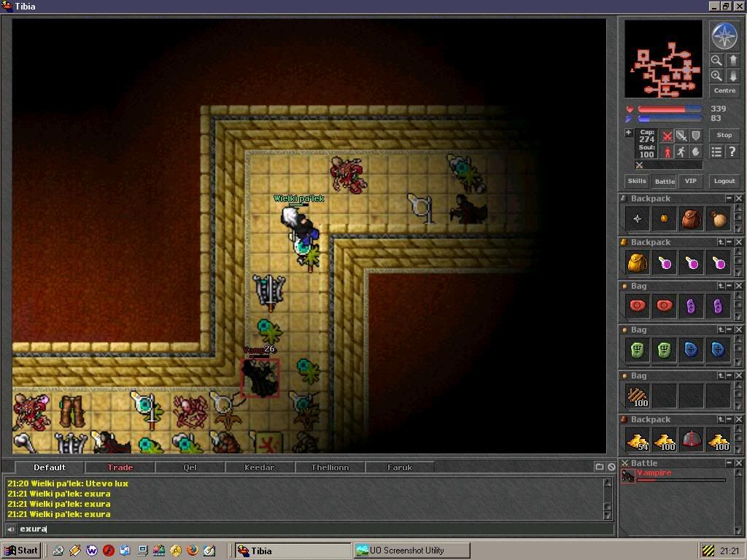
Task: Target Vampire in the Battle list
Action: 673,475
